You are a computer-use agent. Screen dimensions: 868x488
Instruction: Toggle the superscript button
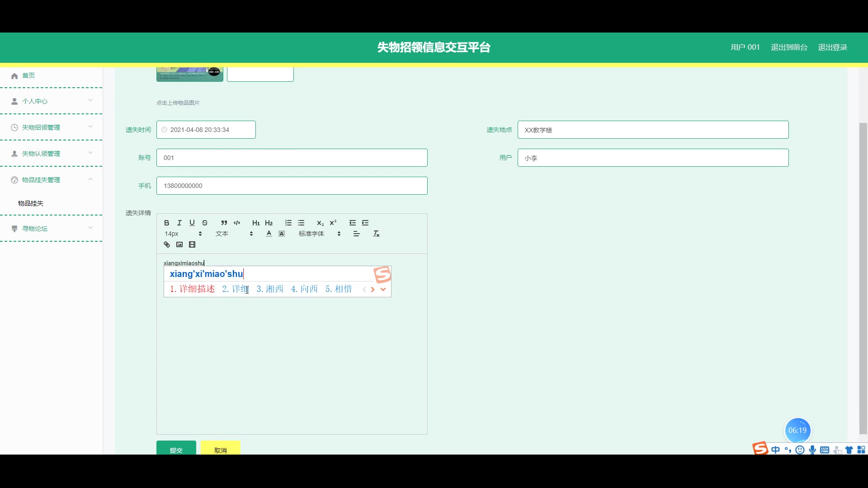pyautogui.click(x=333, y=223)
